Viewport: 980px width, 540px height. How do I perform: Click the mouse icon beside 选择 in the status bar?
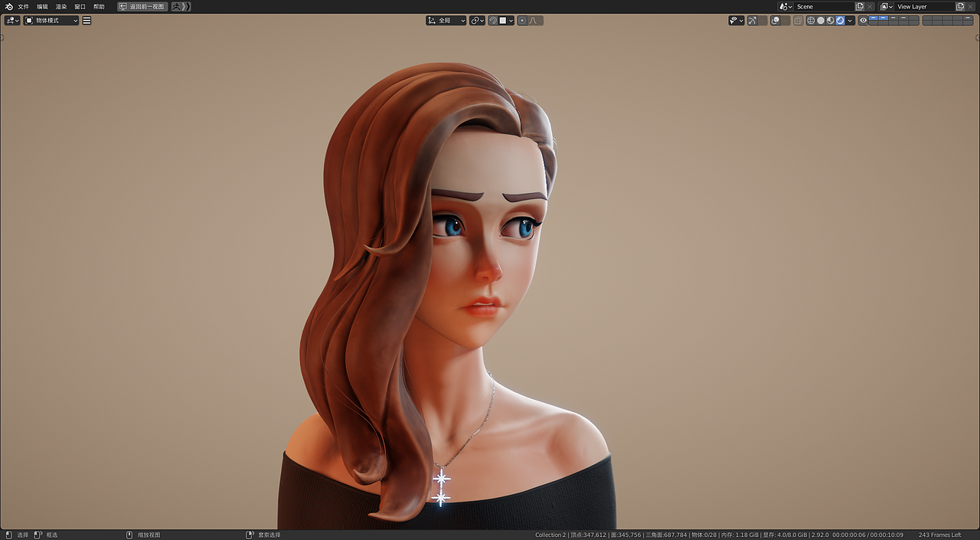[8, 535]
